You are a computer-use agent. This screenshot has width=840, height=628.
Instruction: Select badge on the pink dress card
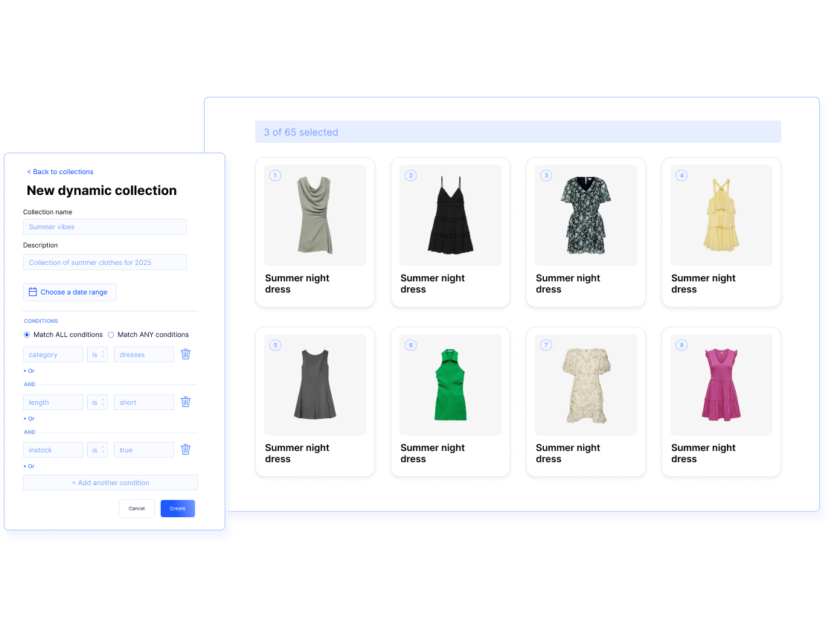coord(681,345)
